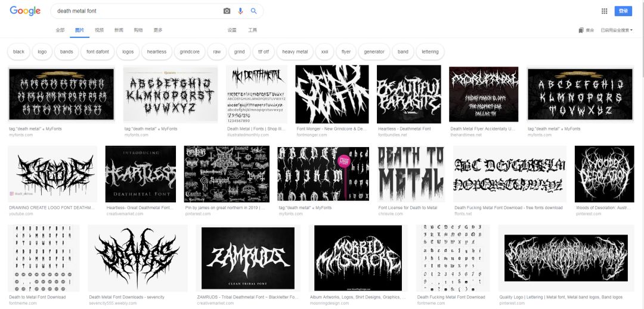This screenshot has width=644, height=309.
Task: Click the blue magnifier search icon
Action: [x=253, y=11]
